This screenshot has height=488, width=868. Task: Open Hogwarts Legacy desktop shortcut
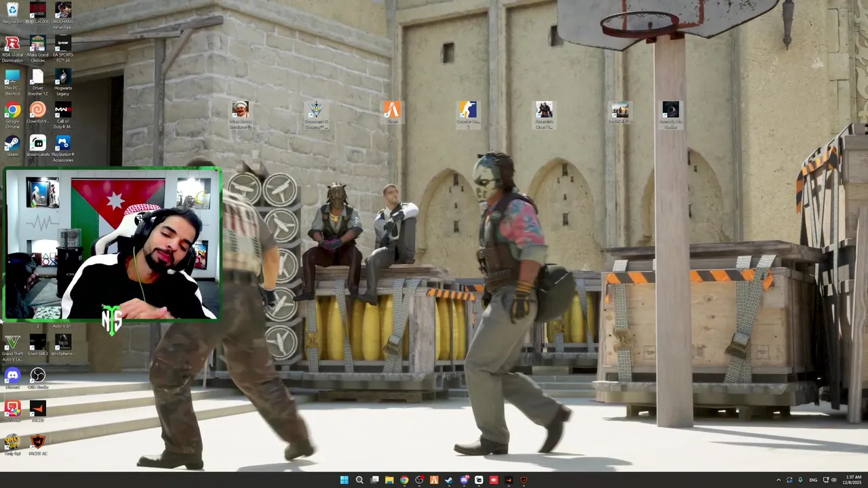(62, 82)
